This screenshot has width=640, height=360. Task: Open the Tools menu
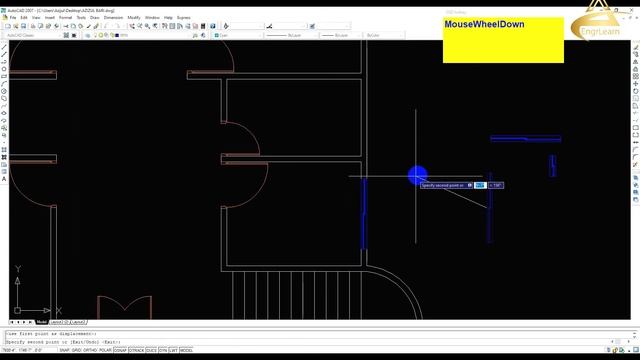tap(81, 18)
